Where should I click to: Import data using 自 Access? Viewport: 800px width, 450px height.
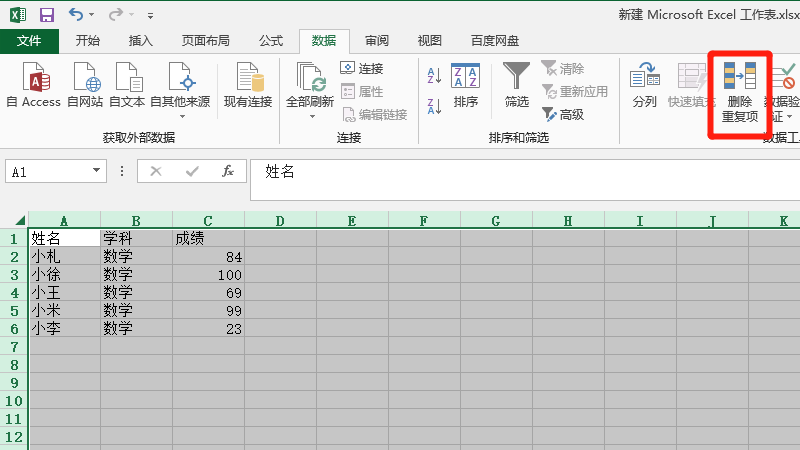[x=34, y=85]
